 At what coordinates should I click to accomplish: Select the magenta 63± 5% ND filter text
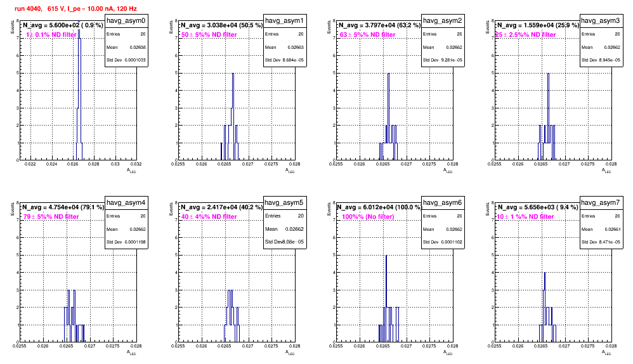(367, 35)
